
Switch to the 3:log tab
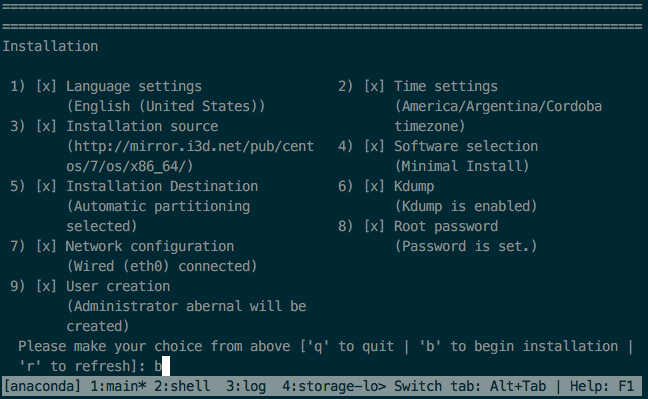(x=246, y=386)
